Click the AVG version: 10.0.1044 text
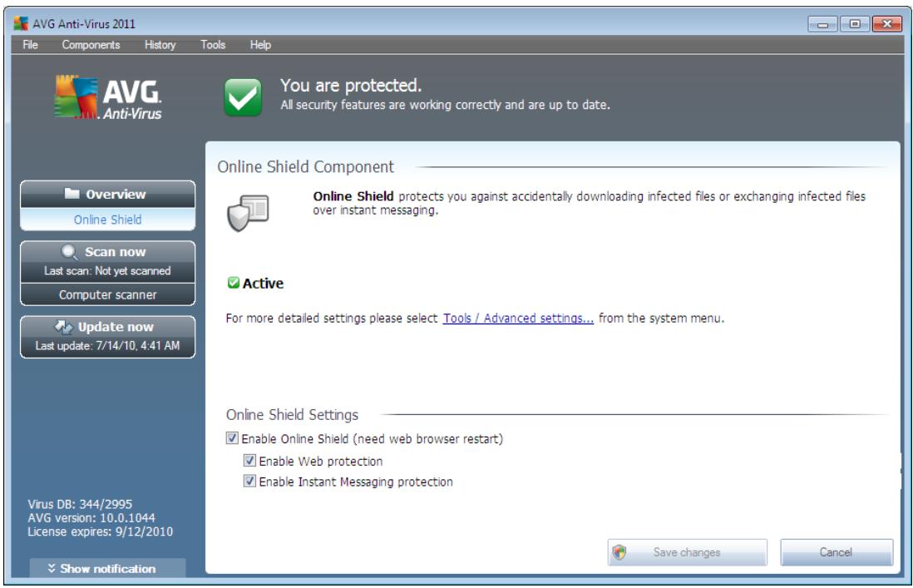913x588 pixels. (91, 517)
